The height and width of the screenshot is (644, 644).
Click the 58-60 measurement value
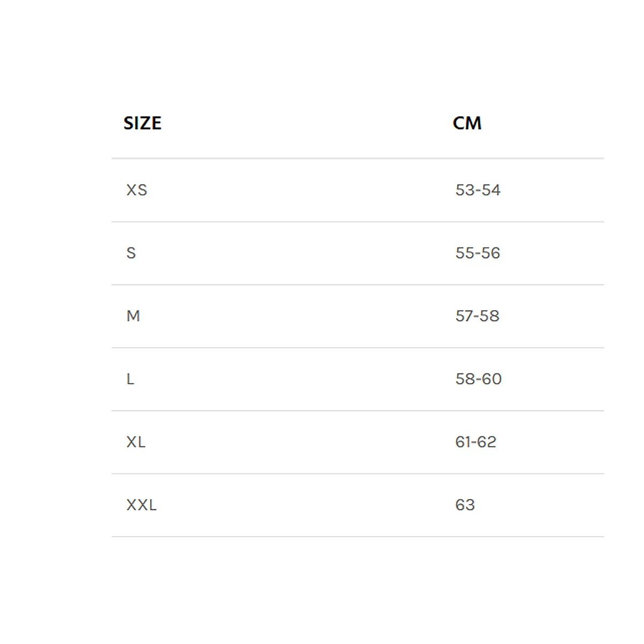point(478,379)
